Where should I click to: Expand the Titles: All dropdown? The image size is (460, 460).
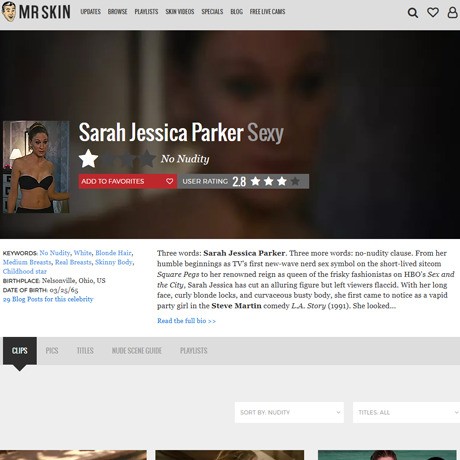406,412
